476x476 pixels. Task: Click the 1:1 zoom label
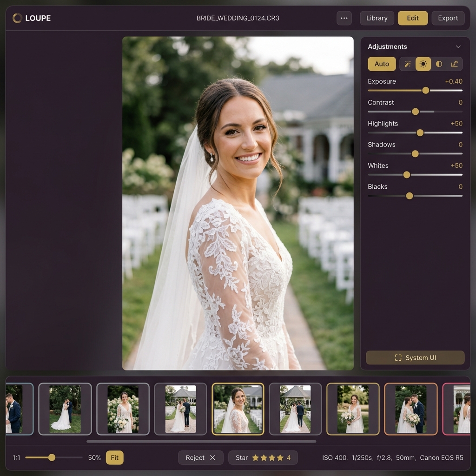click(x=16, y=457)
